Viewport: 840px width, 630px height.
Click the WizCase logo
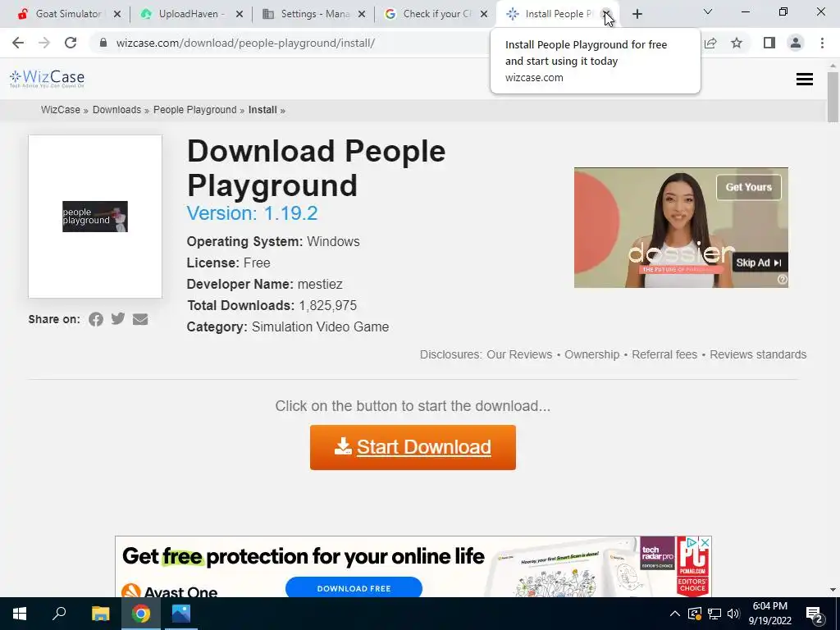point(47,79)
